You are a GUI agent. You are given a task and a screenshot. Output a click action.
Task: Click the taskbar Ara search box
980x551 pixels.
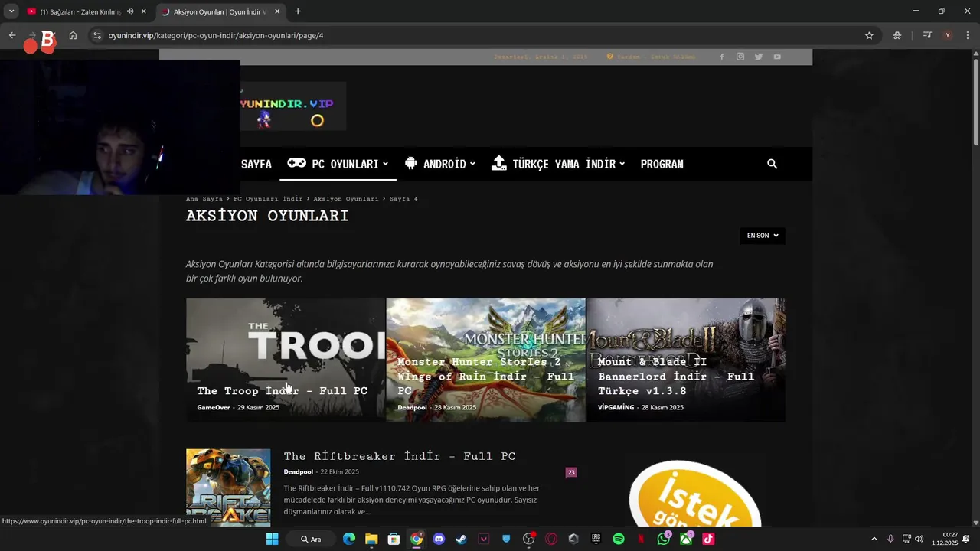[311, 539]
